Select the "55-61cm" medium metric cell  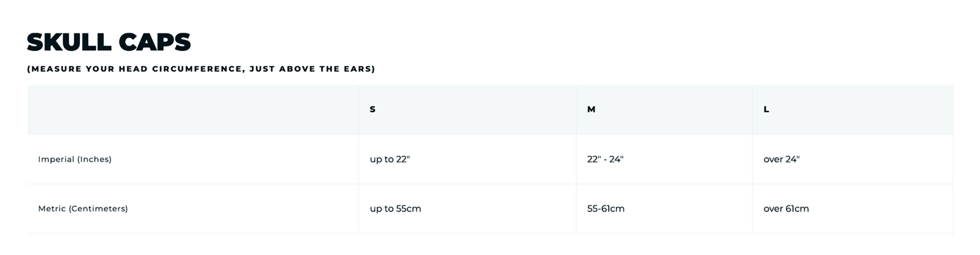(606, 209)
